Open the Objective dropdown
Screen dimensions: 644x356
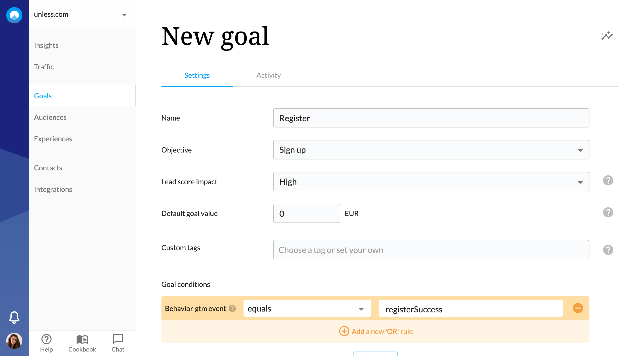(431, 150)
